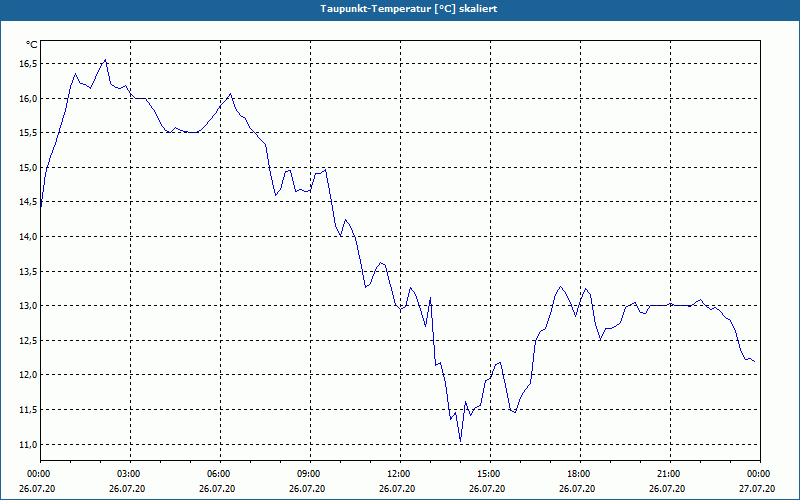Click the 18:00 time label
800x500 pixels.
tap(580, 474)
